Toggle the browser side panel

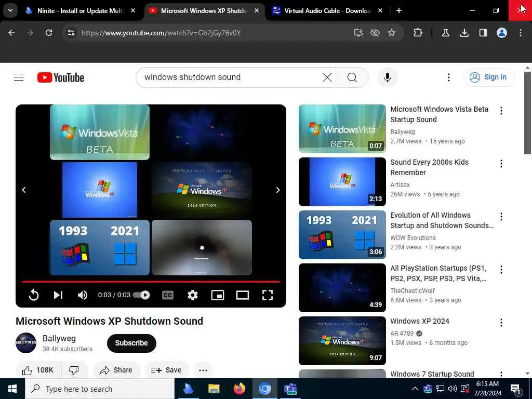click(483, 33)
